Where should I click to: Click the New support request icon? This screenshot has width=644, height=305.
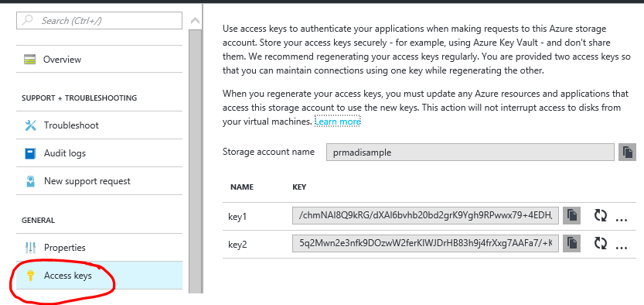pyautogui.click(x=30, y=181)
